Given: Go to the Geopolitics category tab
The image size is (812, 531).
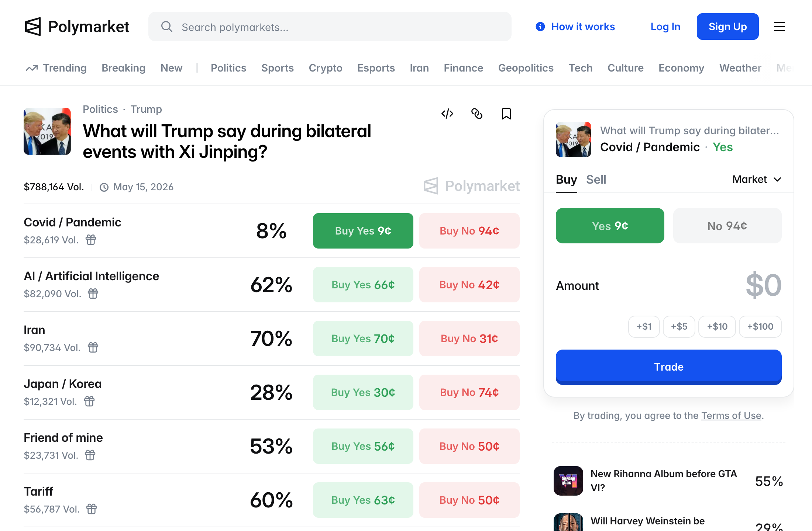Looking at the screenshot, I should [x=526, y=68].
